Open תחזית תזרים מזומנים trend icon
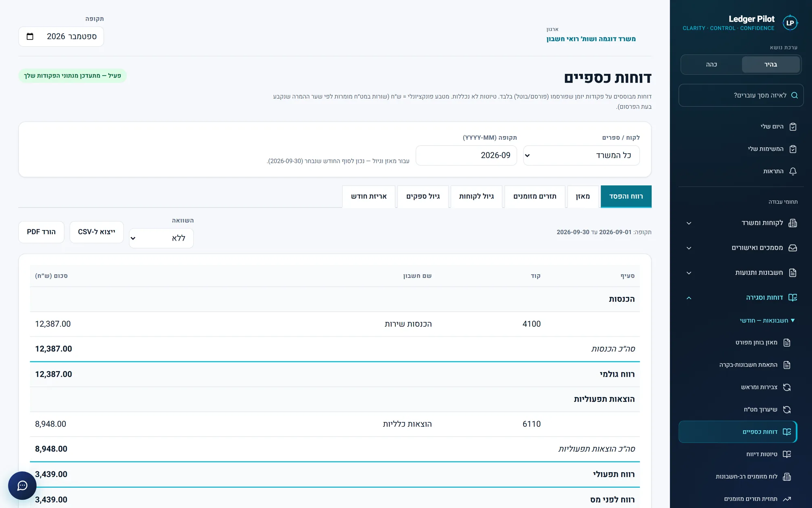This screenshot has width=812, height=508. click(787, 499)
